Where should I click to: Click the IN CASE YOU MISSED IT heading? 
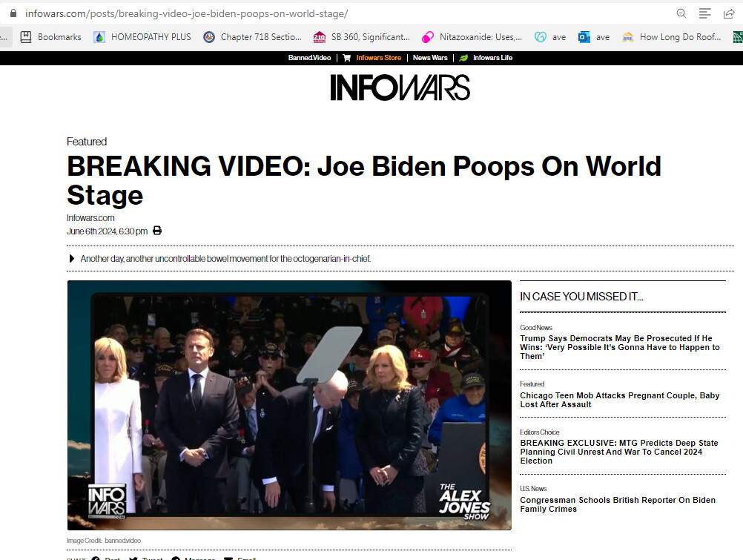pyautogui.click(x=581, y=297)
